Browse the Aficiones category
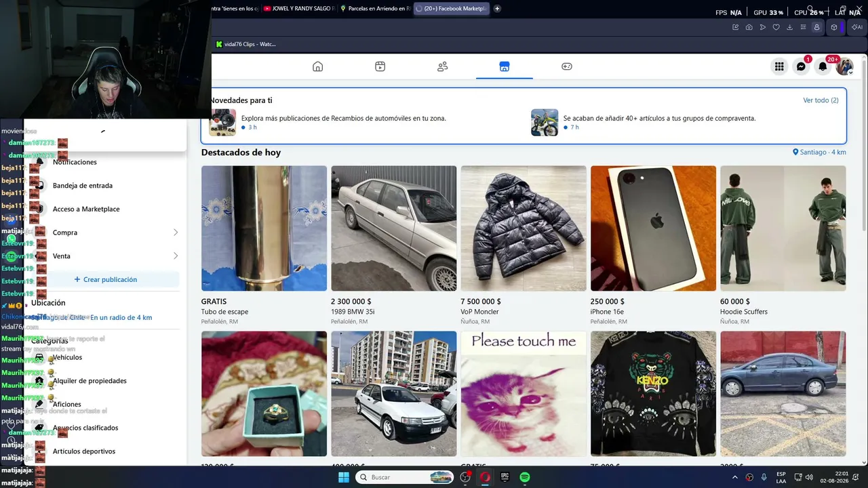The image size is (868, 488). pos(105,405)
